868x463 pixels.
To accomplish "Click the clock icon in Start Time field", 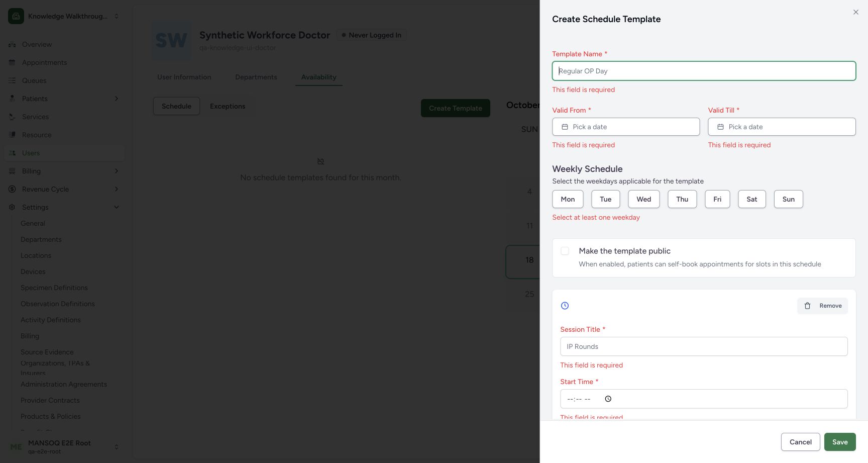I will click(x=608, y=399).
